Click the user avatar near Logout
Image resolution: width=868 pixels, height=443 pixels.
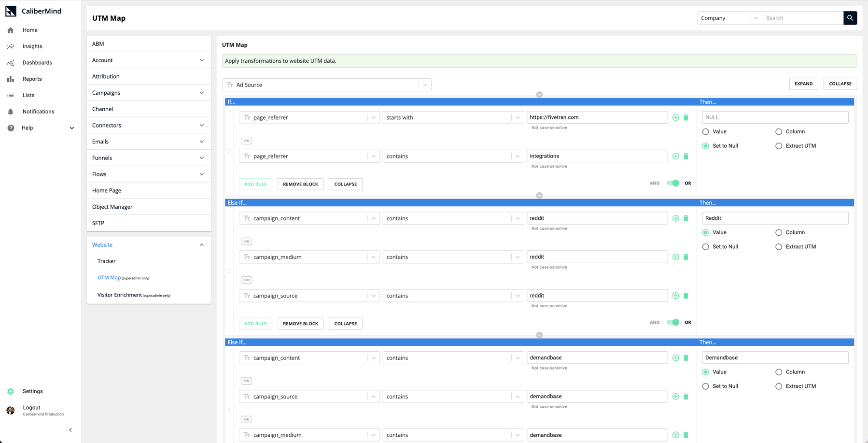[x=11, y=410]
